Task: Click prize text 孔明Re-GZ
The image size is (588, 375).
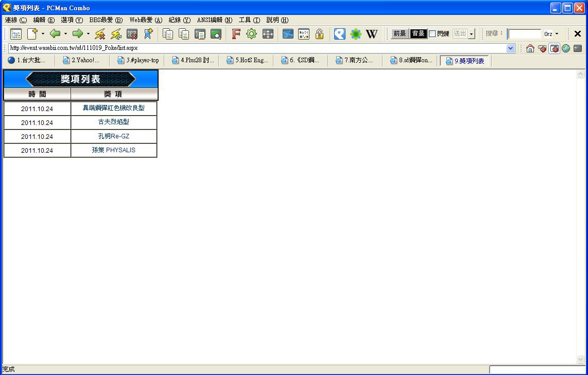Action: coord(114,136)
